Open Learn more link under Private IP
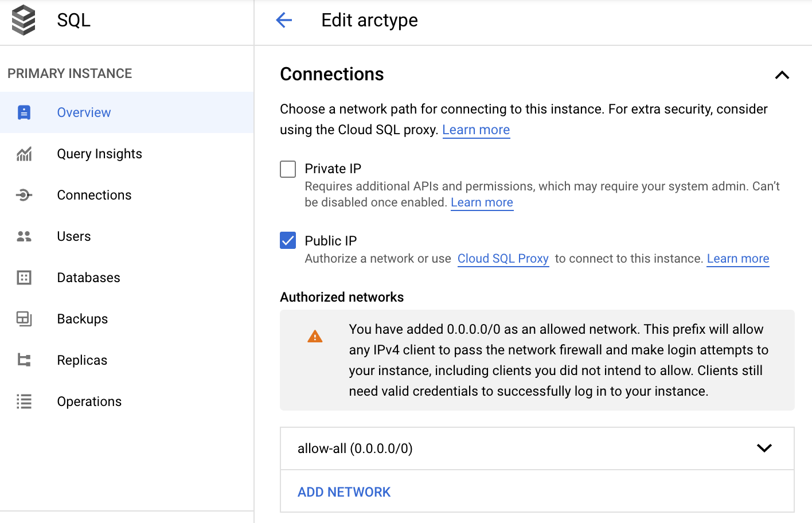The width and height of the screenshot is (812, 523). tap(482, 202)
